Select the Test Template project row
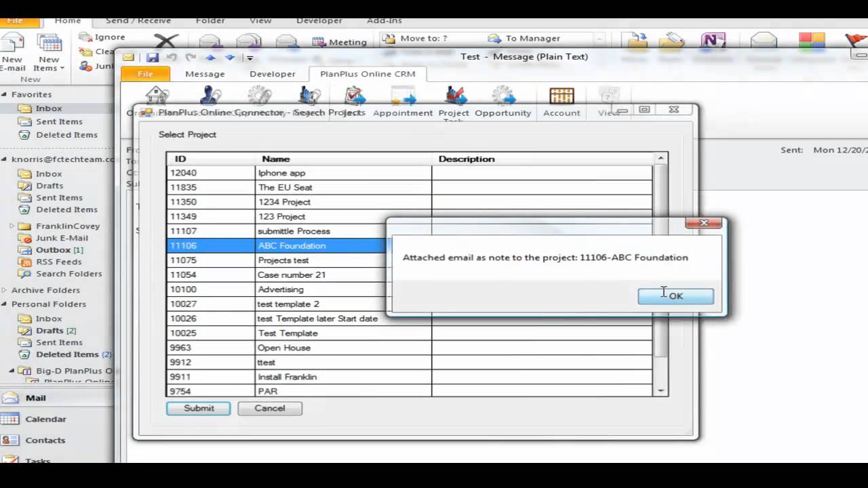The height and width of the screenshot is (488, 868). click(x=410, y=333)
